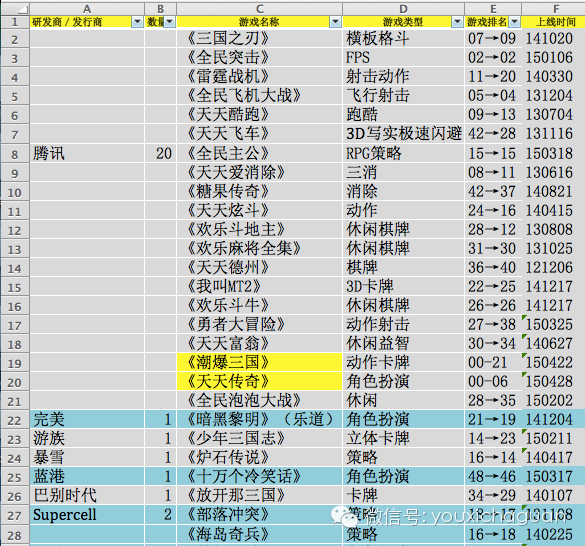
Task: Select cell 《暗黑黎明》（乐道）
Action: (x=260, y=420)
